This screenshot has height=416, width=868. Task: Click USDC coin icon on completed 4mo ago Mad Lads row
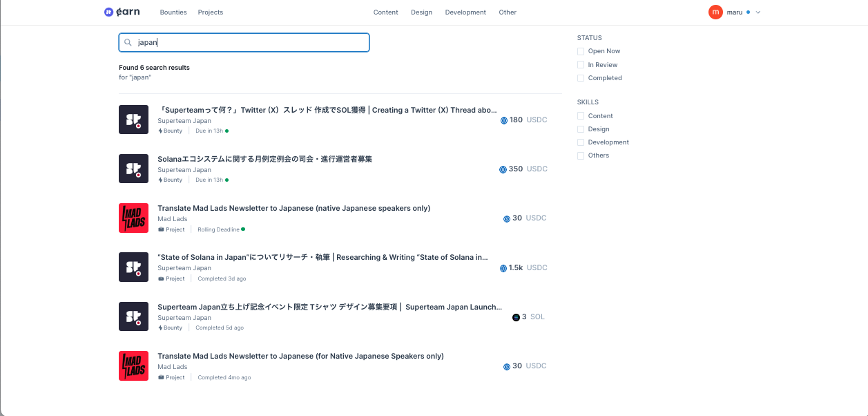[507, 367]
